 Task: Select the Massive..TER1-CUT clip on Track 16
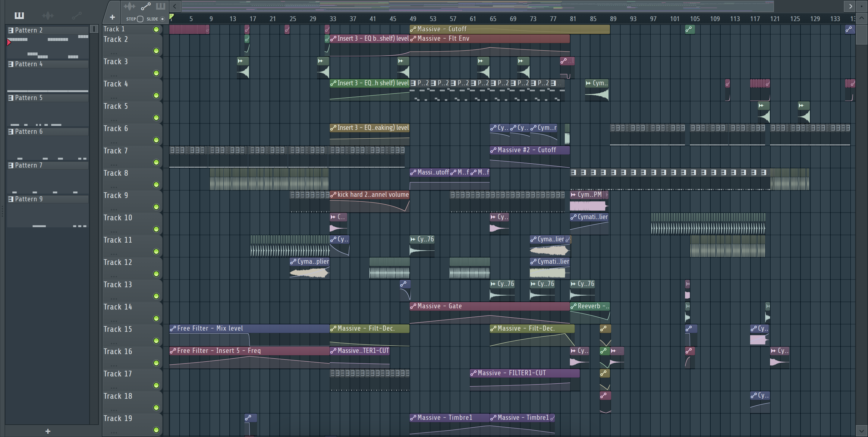360,351
